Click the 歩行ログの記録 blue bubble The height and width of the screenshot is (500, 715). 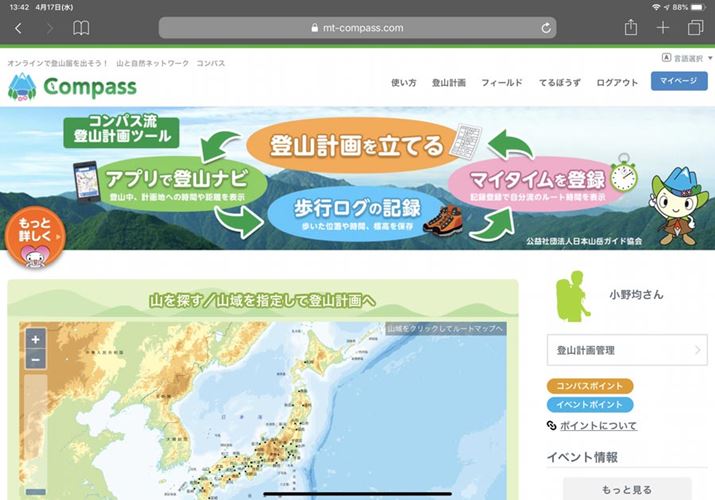[356, 213]
